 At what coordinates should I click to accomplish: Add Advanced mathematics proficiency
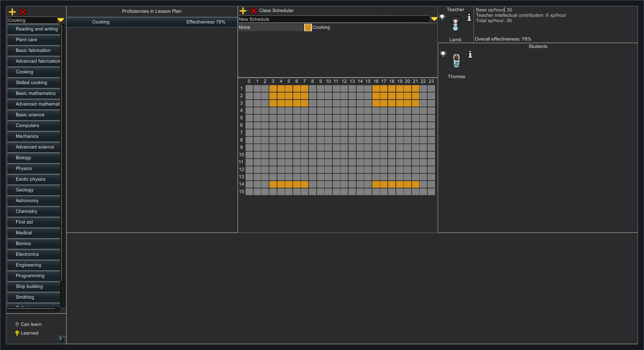(34, 104)
